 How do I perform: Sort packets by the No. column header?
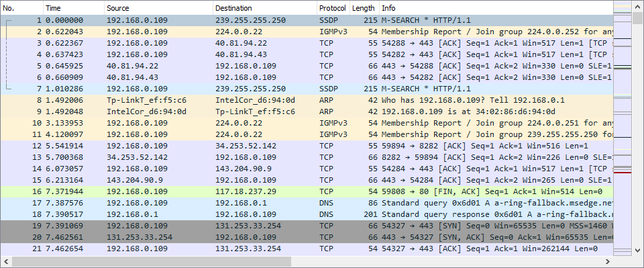(21, 8)
